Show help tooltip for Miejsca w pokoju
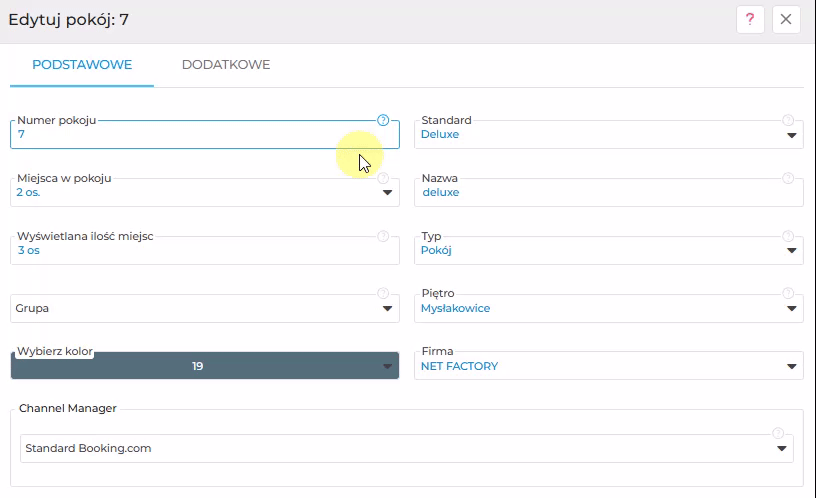Screen dimensions: 816x498 pyautogui.click(x=383, y=178)
